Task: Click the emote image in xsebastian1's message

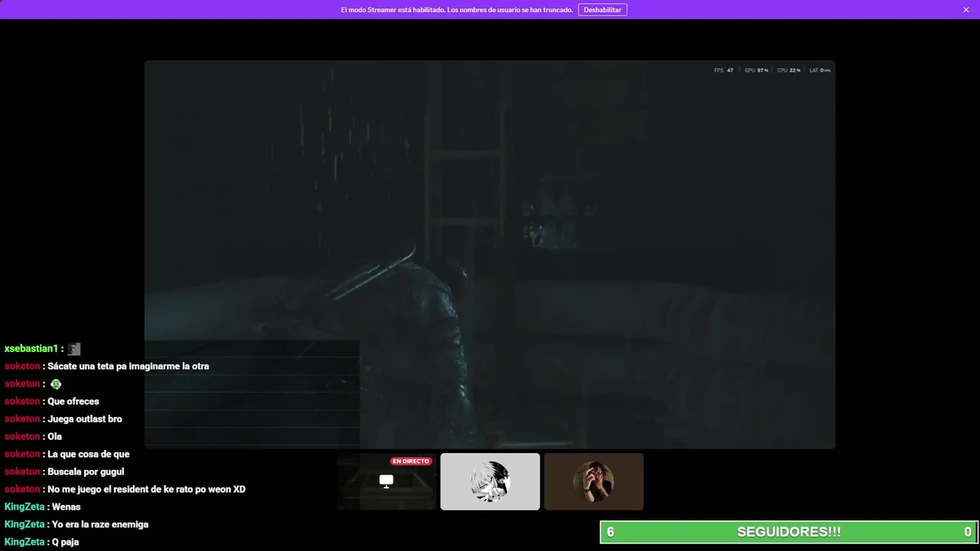Action: (73, 349)
